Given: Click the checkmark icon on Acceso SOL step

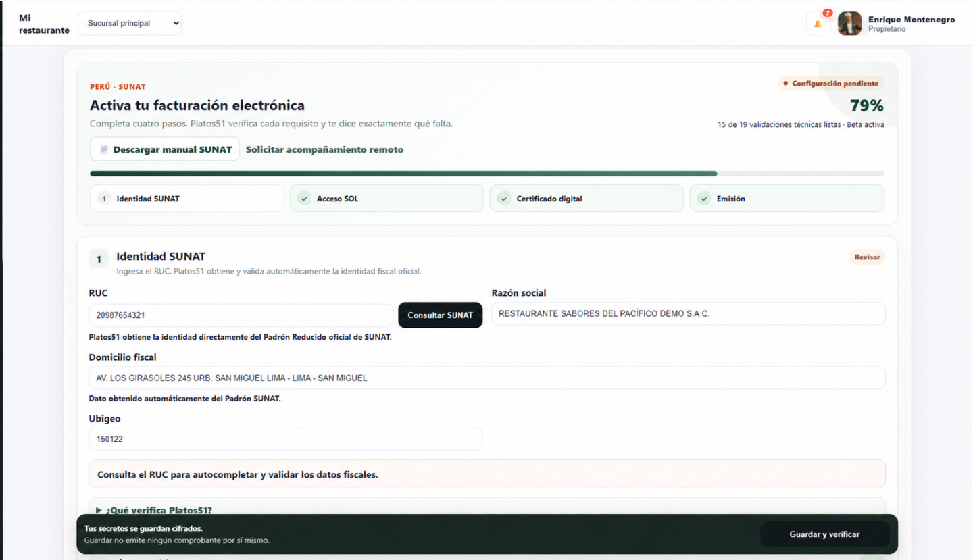Looking at the screenshot, I should [x=304, y=199].
